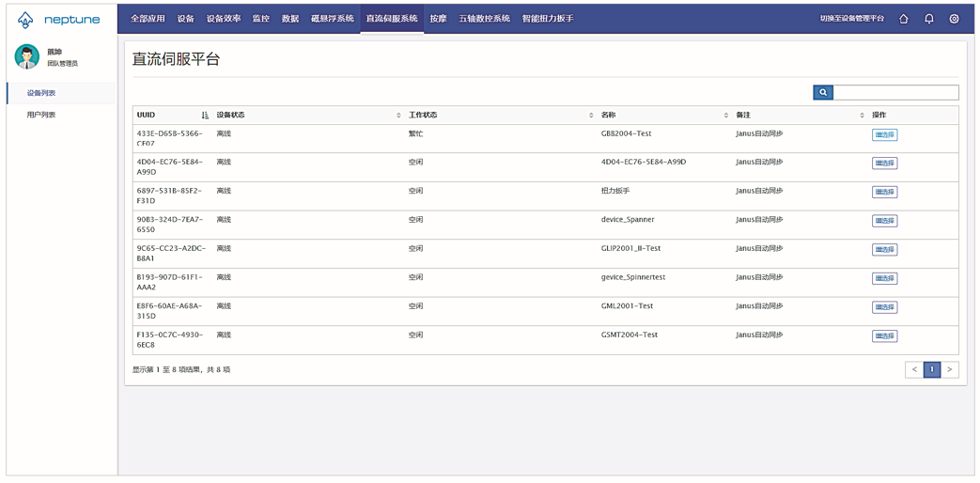This screenshot has height=483, width=980.
Task: Click the name device_Spanner
Action: tap(628, 219)
